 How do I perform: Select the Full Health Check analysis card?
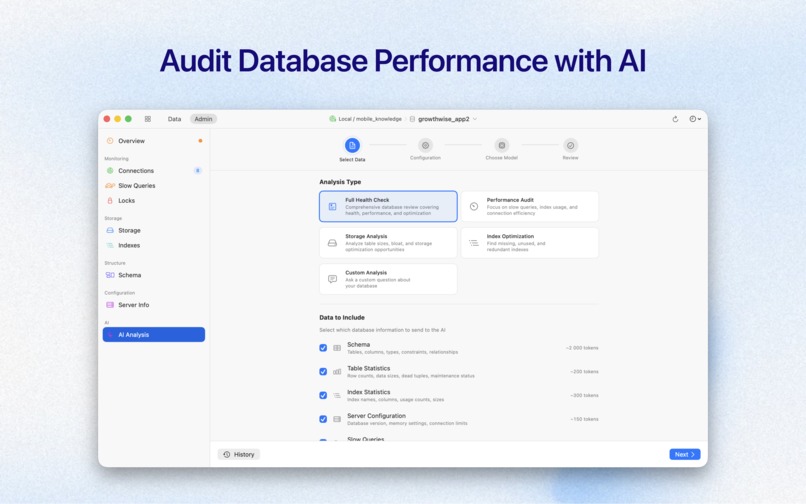point(388,206)
